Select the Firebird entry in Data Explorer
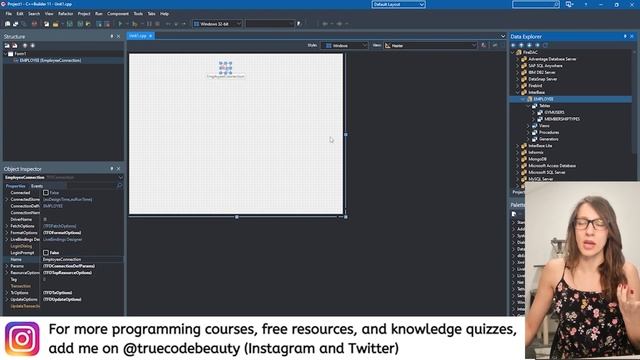Viewport: 640px width, 360px height. [535, 86]
